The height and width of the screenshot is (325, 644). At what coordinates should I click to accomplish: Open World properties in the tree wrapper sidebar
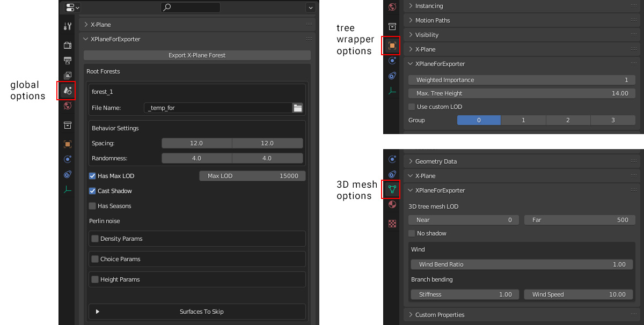[x=392, y=7]
